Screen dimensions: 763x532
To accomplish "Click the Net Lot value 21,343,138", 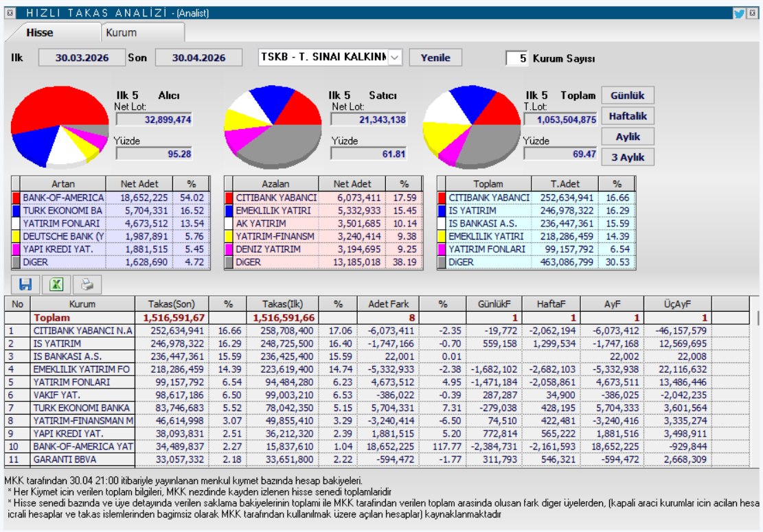I will point(369,119).
